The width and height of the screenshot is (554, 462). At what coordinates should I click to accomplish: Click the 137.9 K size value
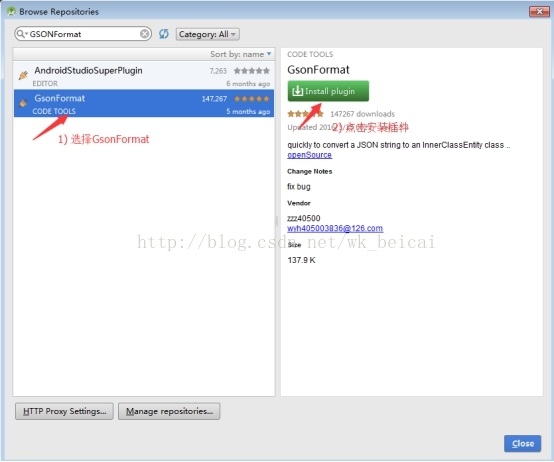[x=301, y=260]
